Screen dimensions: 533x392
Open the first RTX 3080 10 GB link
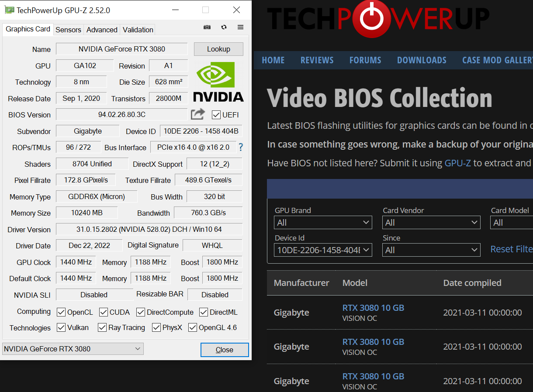point(373,308)
